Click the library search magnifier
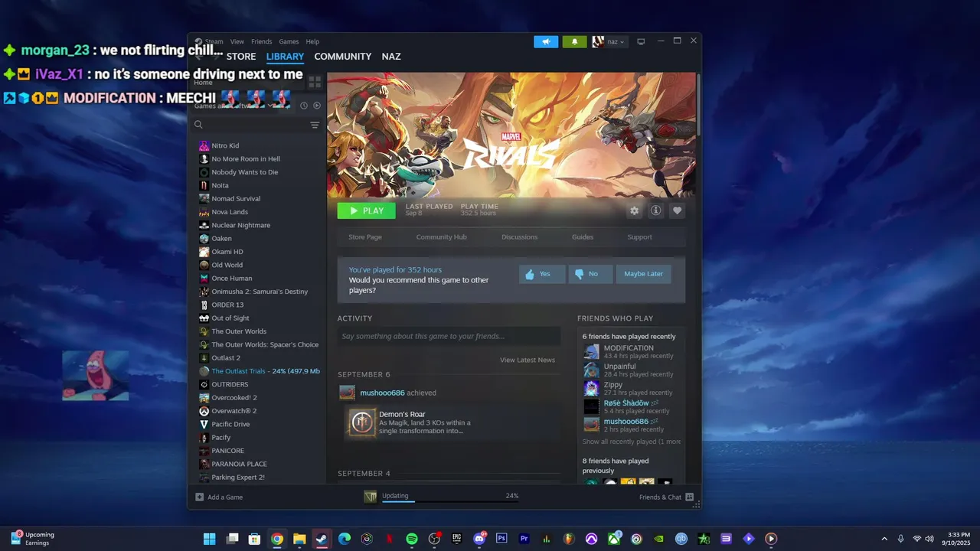 [198, 125]
